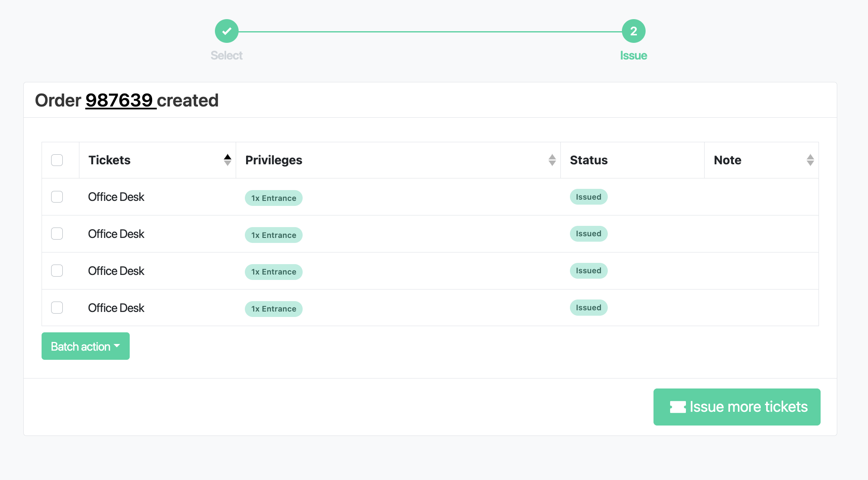Click the Issue step label
Image resolution: width=868 pixels, height=480 pixels.
(634, 55)
